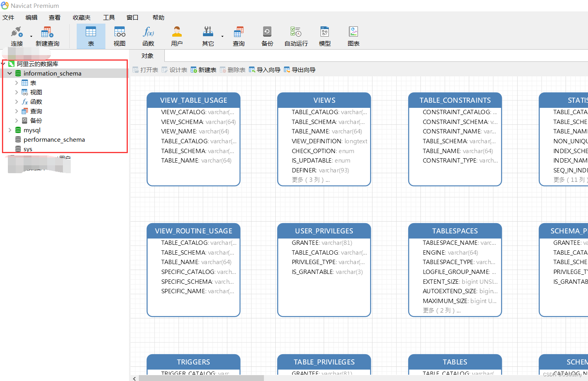Collapse the 阿里云的数据库 connection node
Image resolution: width=588 pixels, height=381 pixels.
click(3, 64)
